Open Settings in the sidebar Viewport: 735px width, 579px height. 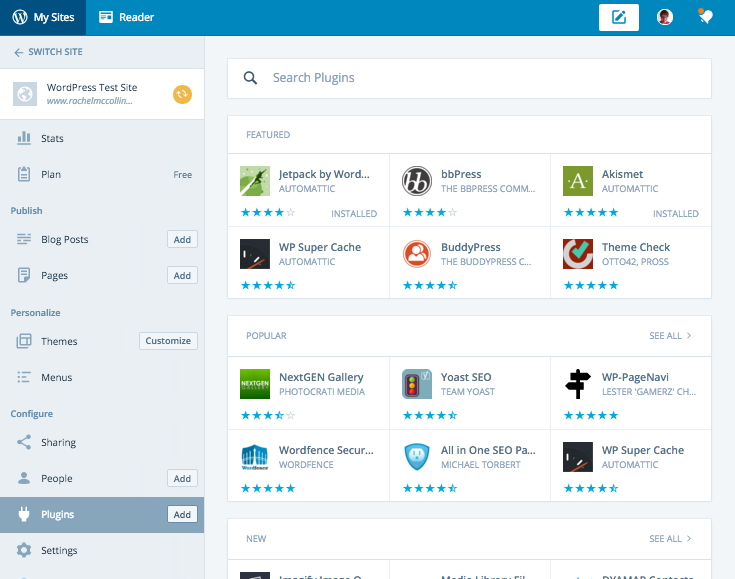click(102, 550)
